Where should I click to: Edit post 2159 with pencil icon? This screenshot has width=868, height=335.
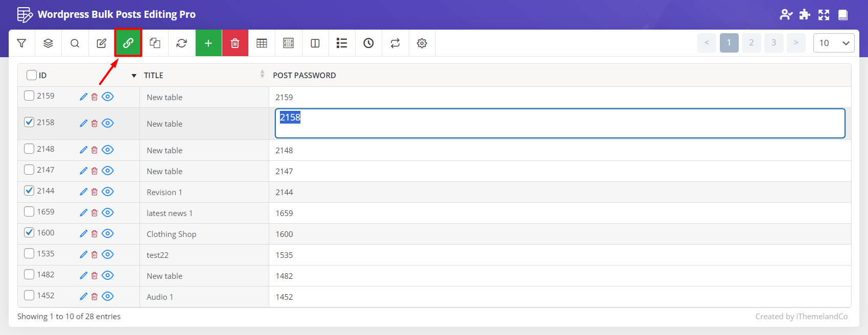[84, 97]
